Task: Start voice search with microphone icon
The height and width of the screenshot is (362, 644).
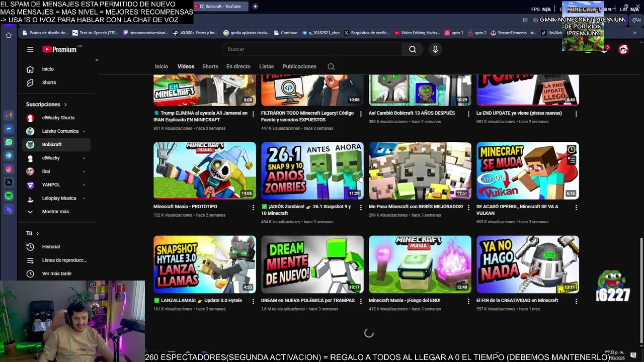Action: click(x=435, y=49)
